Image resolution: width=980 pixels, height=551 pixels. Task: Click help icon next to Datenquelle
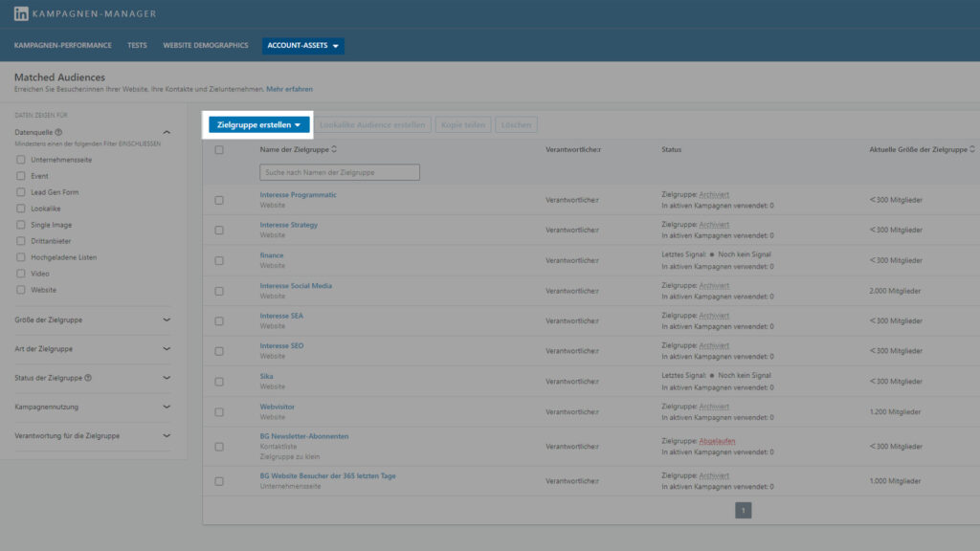tap(59, 133)
